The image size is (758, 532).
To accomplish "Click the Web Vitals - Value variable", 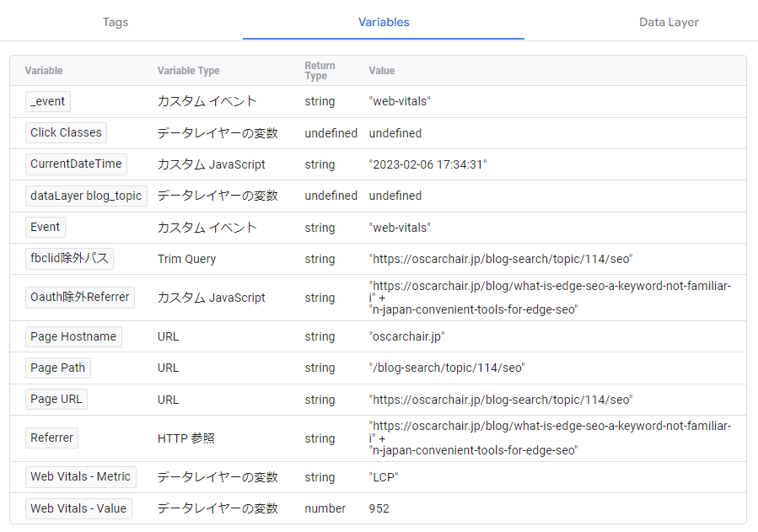I will 78,508.
